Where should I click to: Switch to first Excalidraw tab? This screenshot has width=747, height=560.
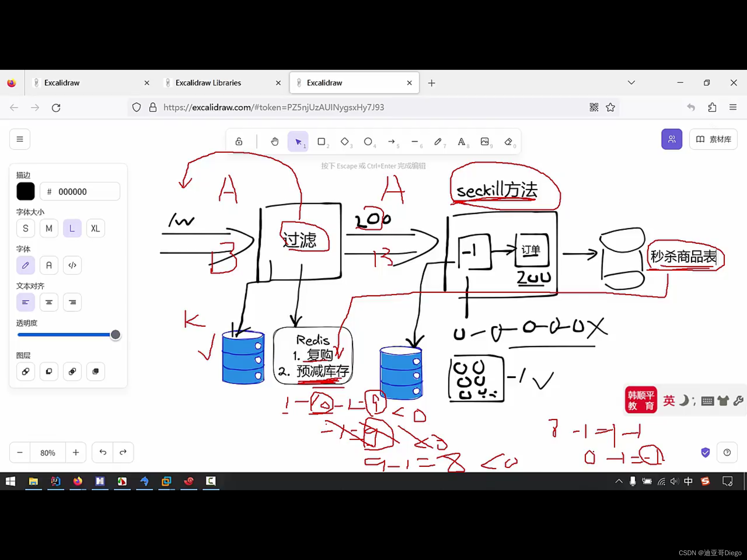90,83
